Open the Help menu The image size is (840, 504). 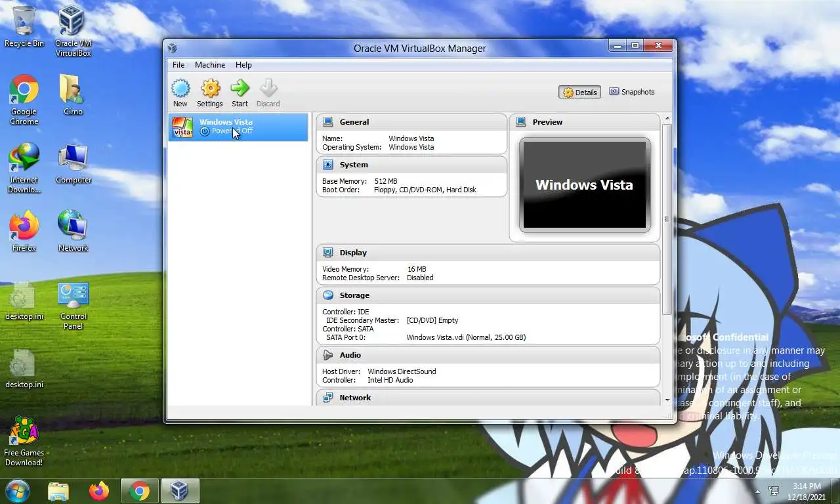tap(243, 65)
